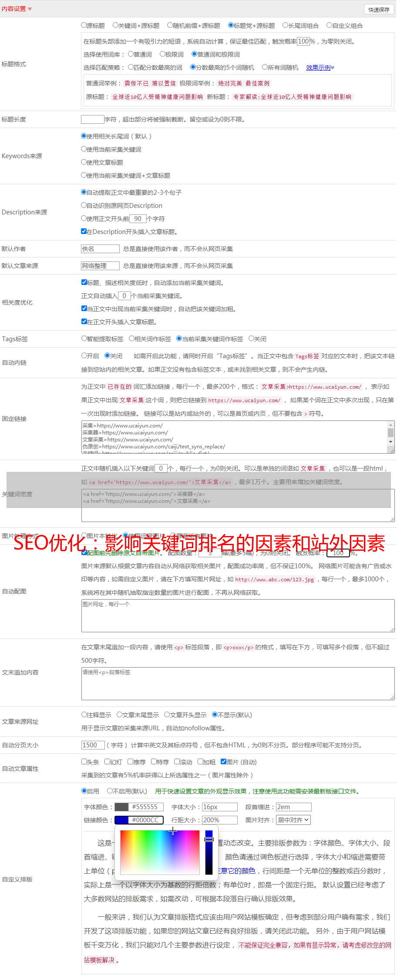The image size is (397, 980).
Task: Select 随机前缀+源标题 title format
Action: [170, 25]
